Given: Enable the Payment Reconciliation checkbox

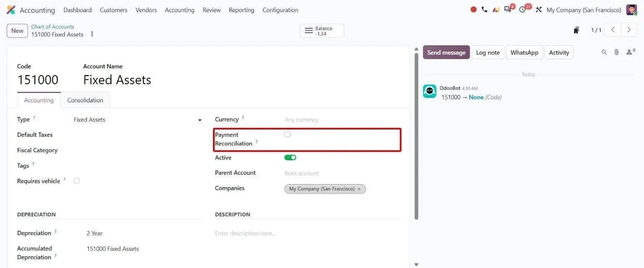Looking at the screenshot, I should [287, 134].
